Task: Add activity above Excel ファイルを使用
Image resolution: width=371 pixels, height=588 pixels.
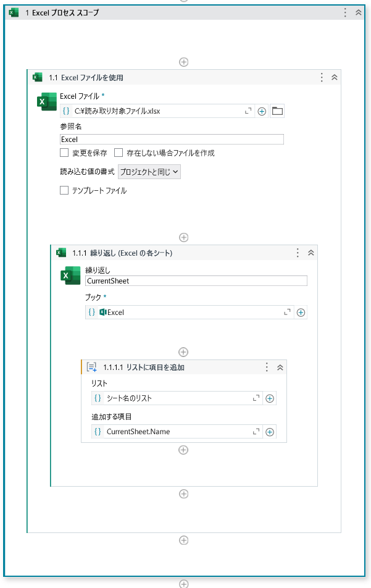Action: (183, 62)
